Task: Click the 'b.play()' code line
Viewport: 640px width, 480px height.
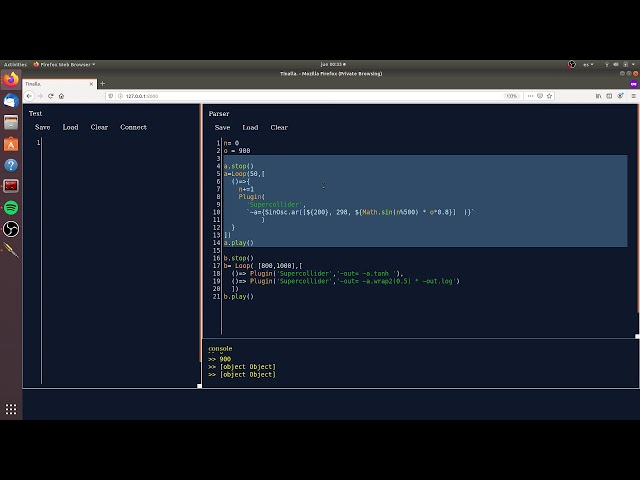Action: point(238,296)
